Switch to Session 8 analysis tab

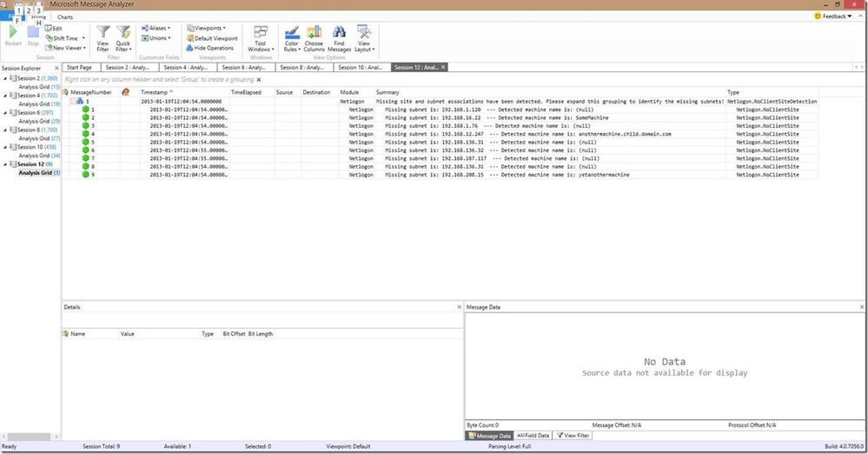tap(302, 68)
